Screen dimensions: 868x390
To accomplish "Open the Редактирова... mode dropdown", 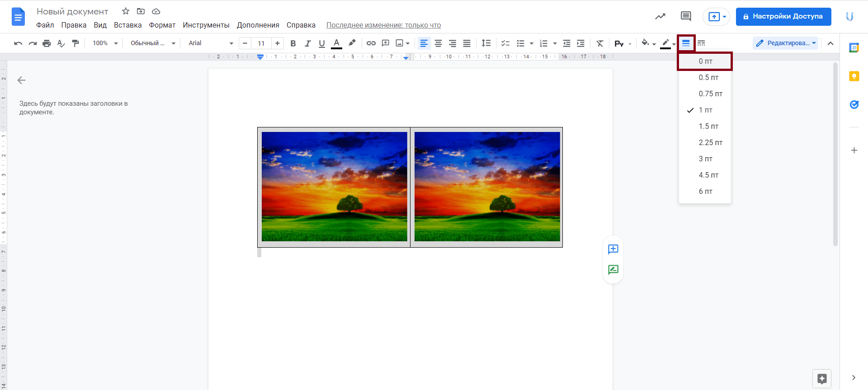I will [x=785, y=43].
